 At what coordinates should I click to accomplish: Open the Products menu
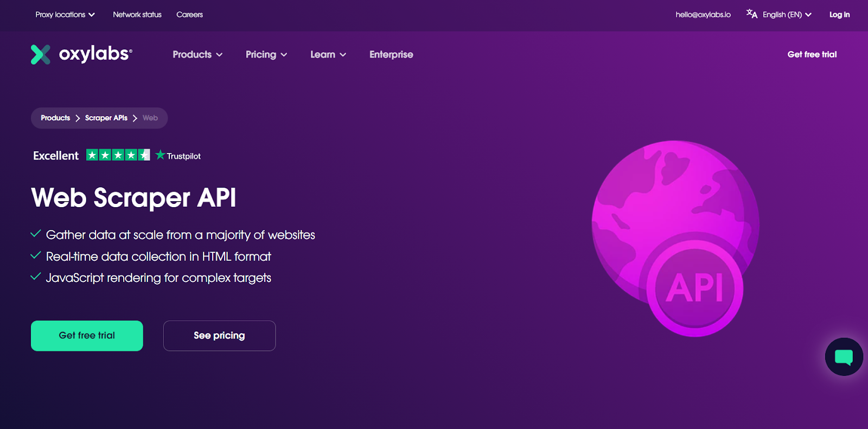click(197, 54)
